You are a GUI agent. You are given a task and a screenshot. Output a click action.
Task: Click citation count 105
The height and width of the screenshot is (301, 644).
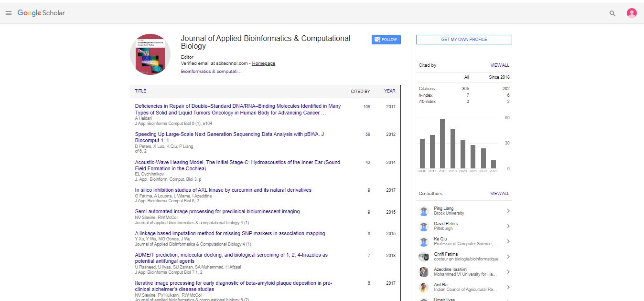click(366, 107)
